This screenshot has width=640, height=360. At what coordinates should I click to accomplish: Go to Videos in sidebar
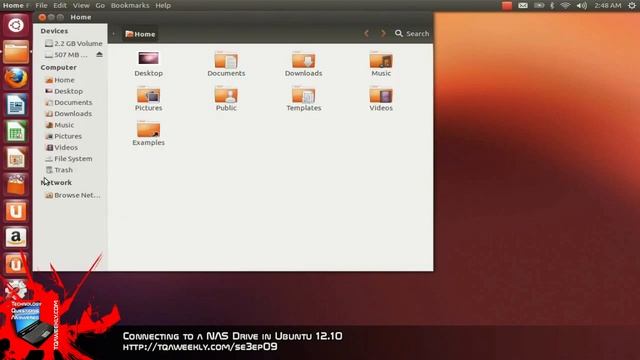point(62,147)
